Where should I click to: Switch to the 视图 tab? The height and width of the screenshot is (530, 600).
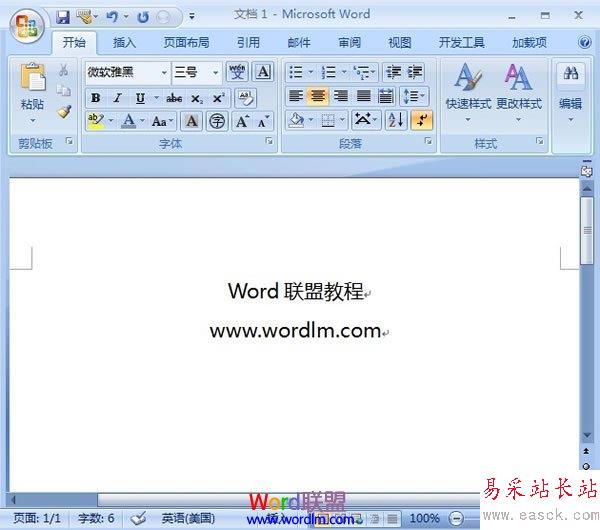point(399,42)
